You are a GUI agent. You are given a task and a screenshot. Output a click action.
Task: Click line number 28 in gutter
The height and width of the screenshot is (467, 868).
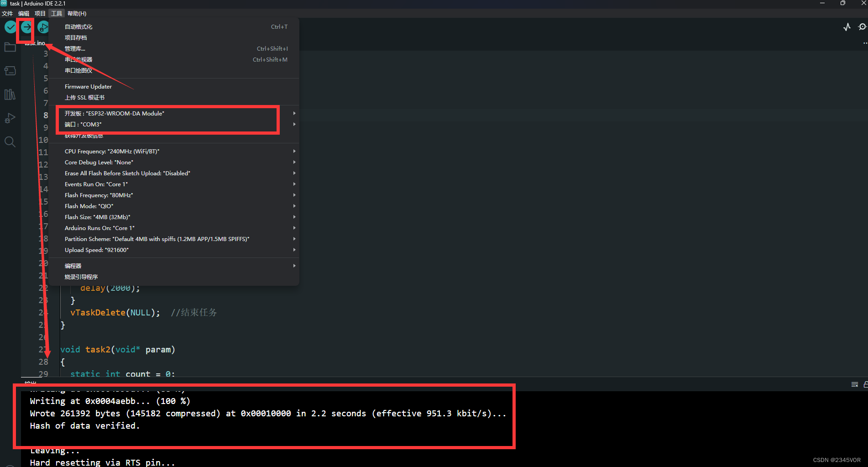point(43,362)
